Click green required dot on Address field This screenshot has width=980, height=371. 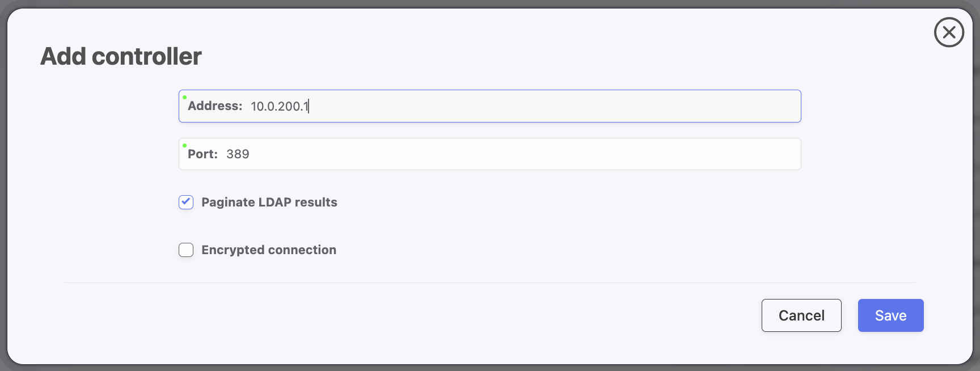tap(184, 98)
